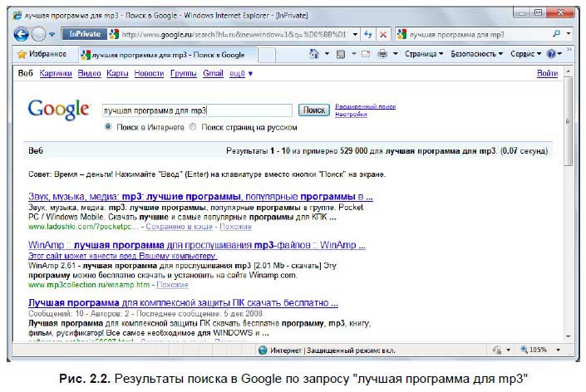Click the Print icon in toolbar

click(383, 54)
